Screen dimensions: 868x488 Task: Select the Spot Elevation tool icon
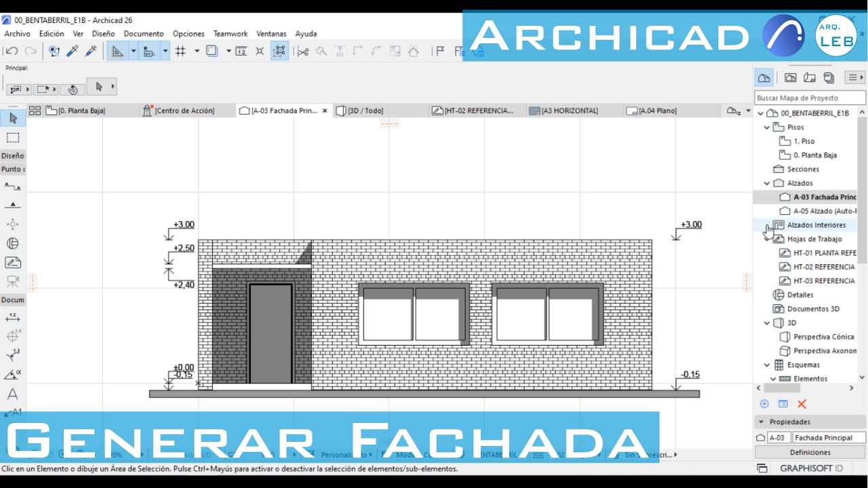pyautogui.click(x=13, y=205)
